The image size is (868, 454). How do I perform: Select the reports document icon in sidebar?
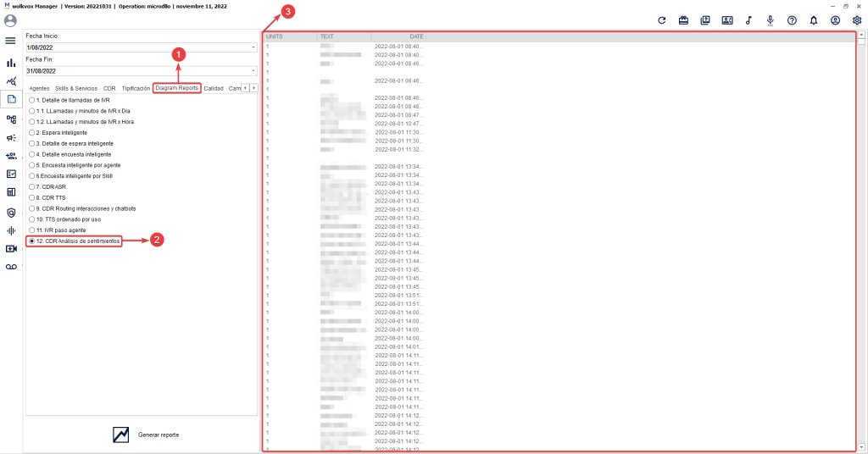[11, 100]
